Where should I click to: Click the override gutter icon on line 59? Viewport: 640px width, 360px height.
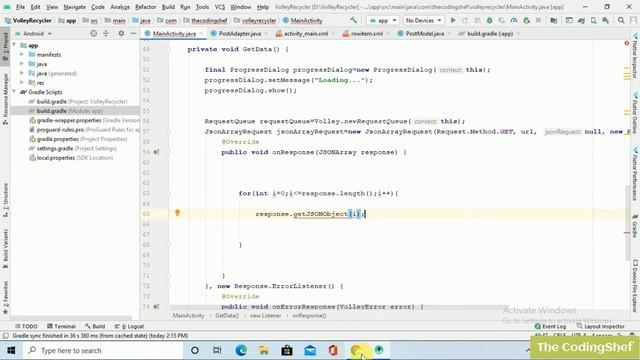(x=156, y=152)
